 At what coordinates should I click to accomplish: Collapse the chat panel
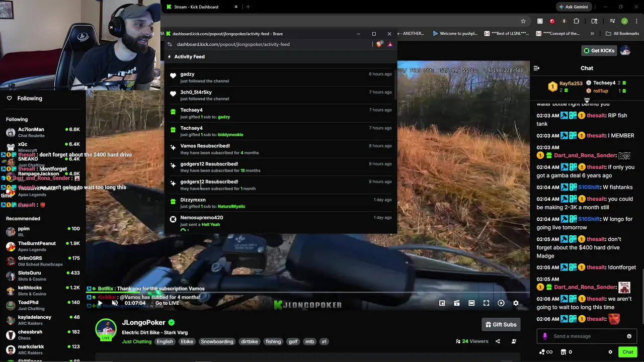[x=536, y=68]
